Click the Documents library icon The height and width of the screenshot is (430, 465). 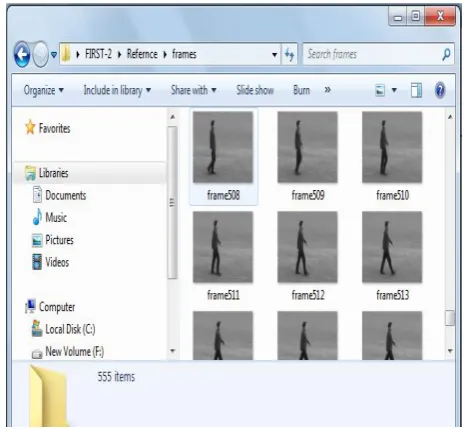pos(37,195)
